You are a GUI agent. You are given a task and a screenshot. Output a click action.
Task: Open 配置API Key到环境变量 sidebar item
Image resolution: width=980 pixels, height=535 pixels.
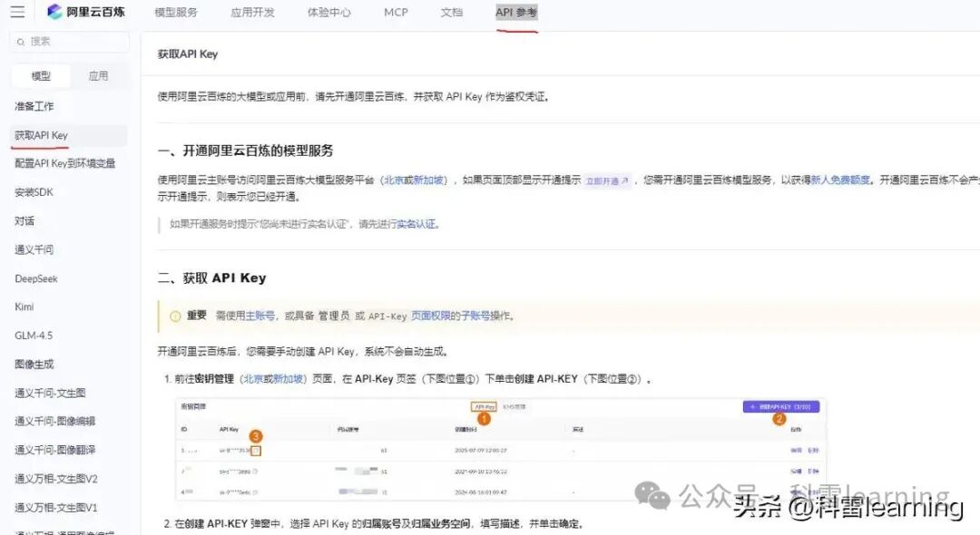pyautogui.click(x=65, y=163)
